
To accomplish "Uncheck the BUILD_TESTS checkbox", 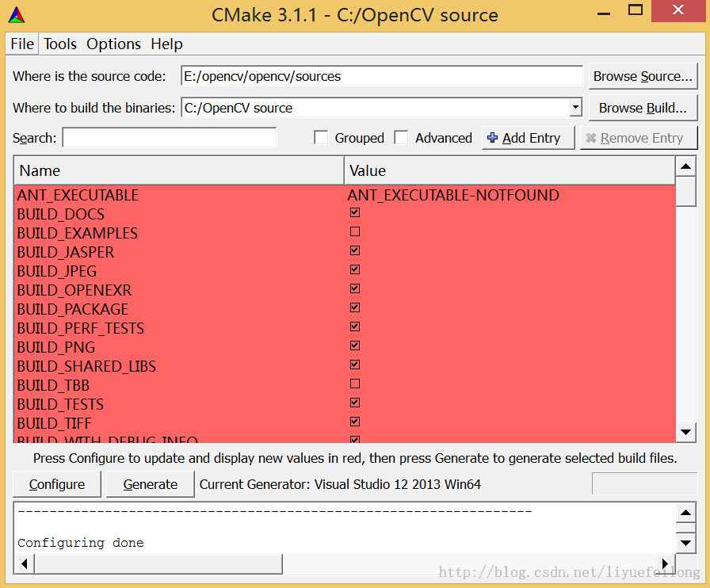I will (355, 403).
